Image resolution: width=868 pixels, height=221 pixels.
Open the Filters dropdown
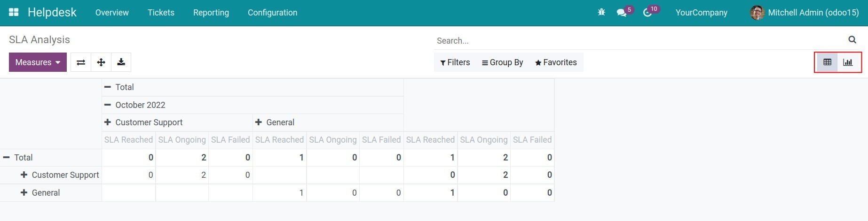[x=455, y=62]
